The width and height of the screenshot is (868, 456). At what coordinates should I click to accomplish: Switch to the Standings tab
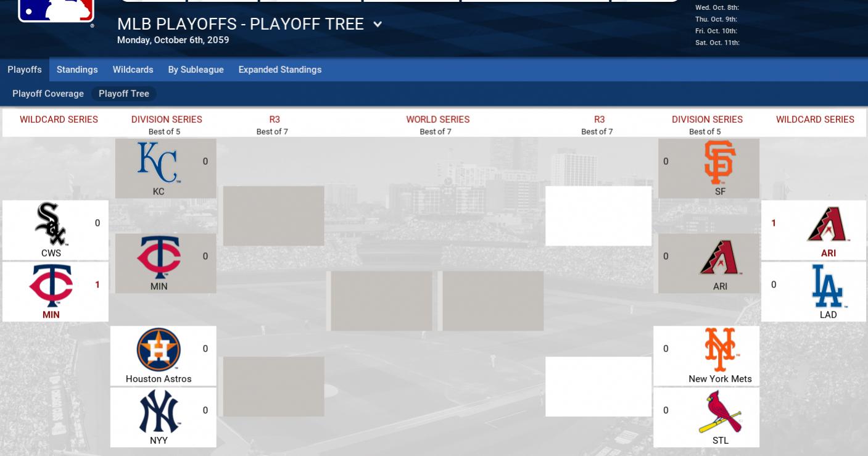pos(77,70)
